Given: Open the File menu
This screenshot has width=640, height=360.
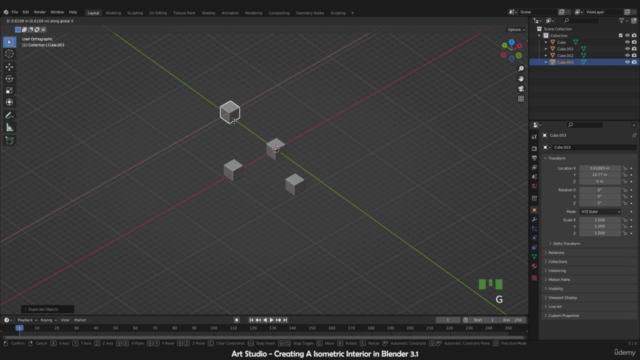Looking at the screenshot, I should pyautogui.click(x=15, y=12).
